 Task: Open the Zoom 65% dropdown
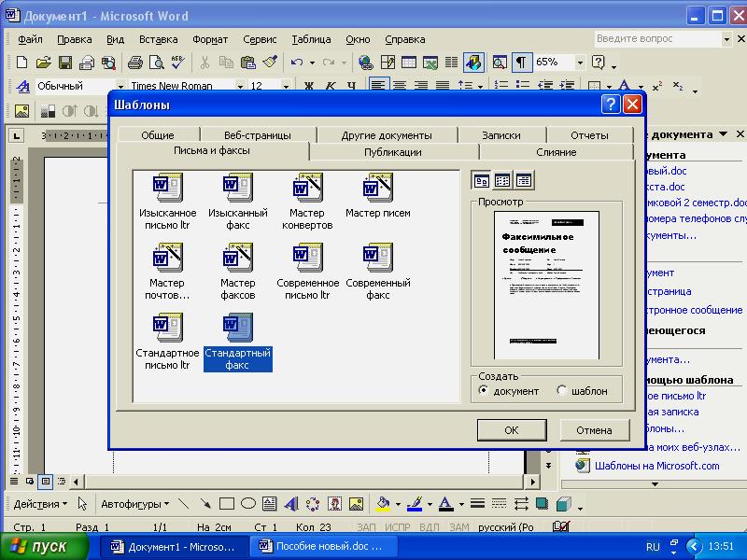point(580,63)
